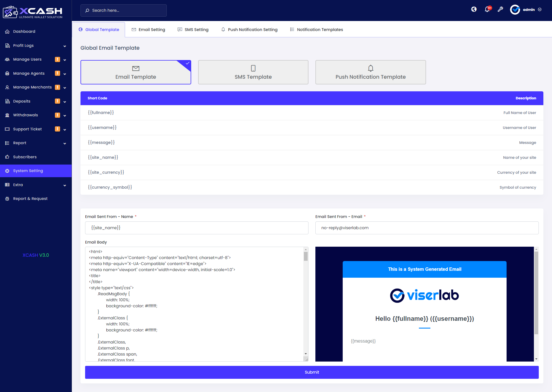
Task: Click the Subscribers thumbs-up icon
Action: point(7,157)
